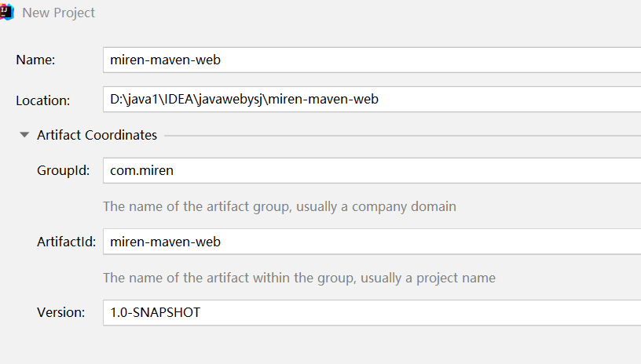This screenshot has width=641, height=364.
Task: Click the artifact group hint text
Action: coord(279,207)
